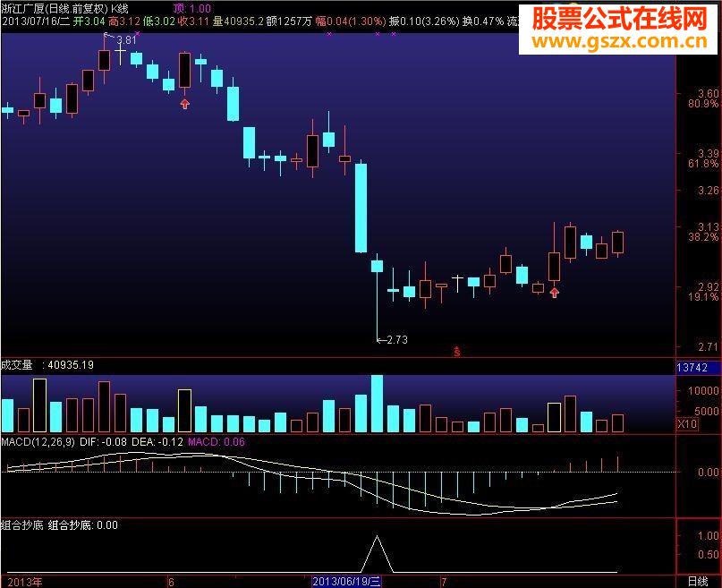Screen dimensions: 722x588
Task: Select the 组合抄底 indicator panel label
Action: [x=22, y=525]
